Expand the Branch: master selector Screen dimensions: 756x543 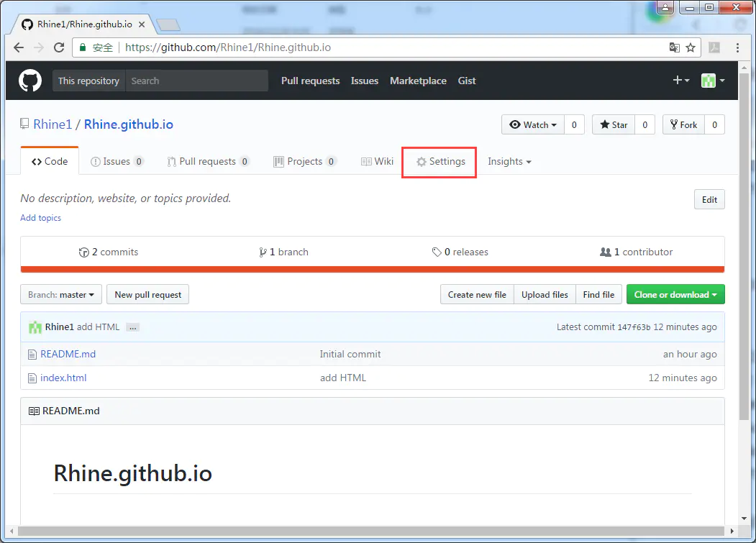(60, 294)
